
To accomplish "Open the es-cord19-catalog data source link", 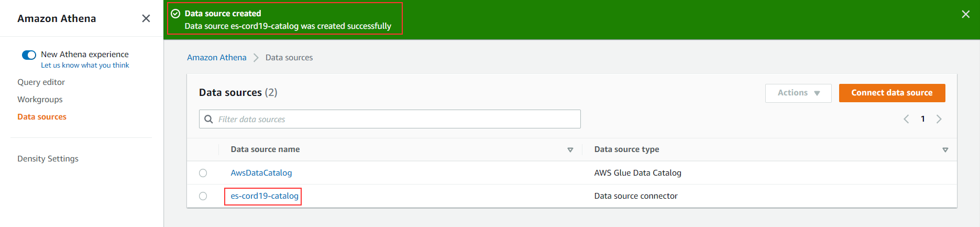I will (265, 196).
